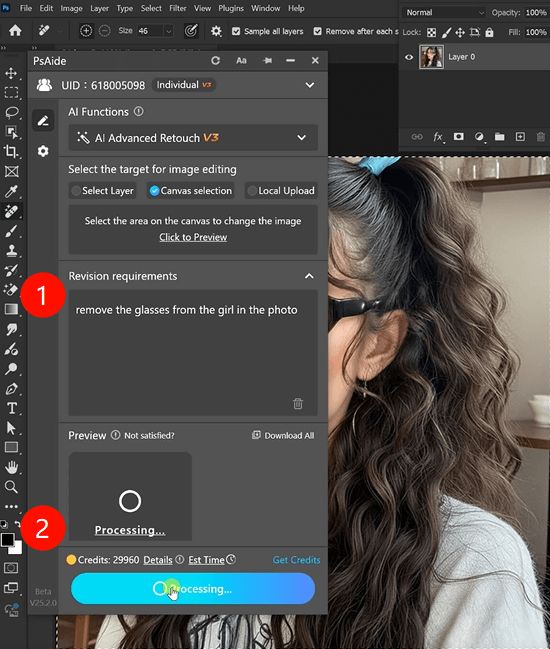Open healing brush settings gear
Viewport: 550px width, 649px height.
(216, 31)
